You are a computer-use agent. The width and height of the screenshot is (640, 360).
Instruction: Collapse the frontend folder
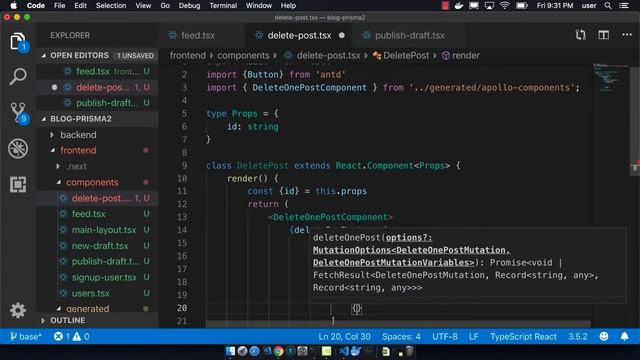tap(53, 151)
